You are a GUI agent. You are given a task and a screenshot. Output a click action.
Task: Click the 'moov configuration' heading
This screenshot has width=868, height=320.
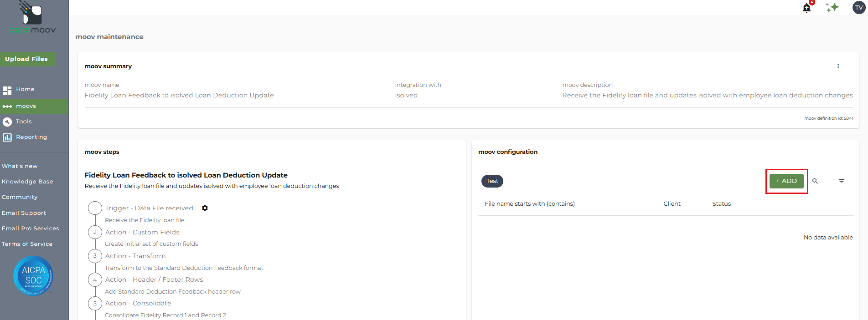point(508,152)
